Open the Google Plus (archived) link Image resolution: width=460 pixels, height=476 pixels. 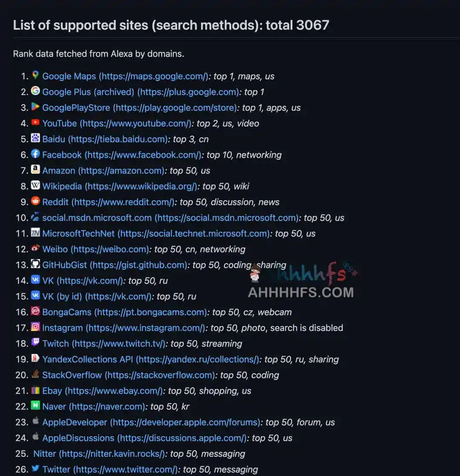coord(140,92)
